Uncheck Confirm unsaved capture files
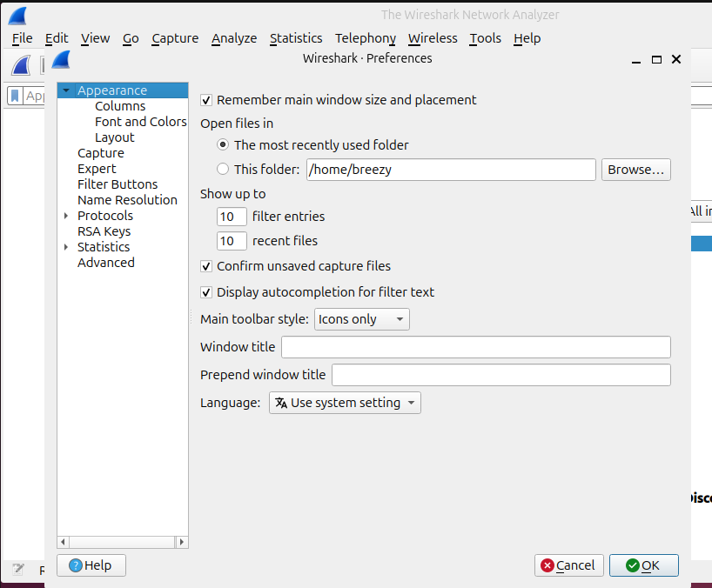Viewport: 712px width, 588px height. coord(206,266)
